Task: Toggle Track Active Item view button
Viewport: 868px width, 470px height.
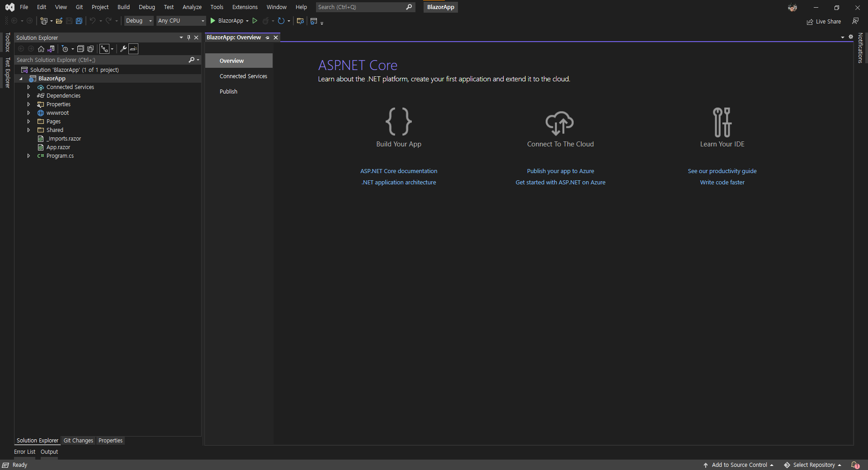Action: [x=104, y=49]
